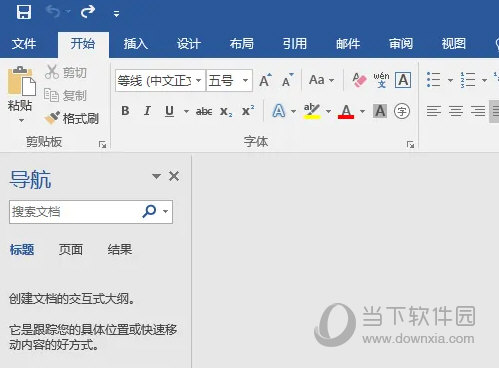Screen dimensions: 499x368
Task: Toggle italic formatting
Action: coord(147,111)
